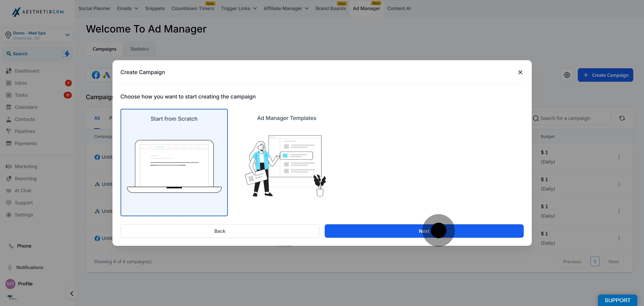Image resolution: width=644 pixels, height=306 pixels.
Task: Select the Start from Scratch option
Action: [x=174, y=162]
